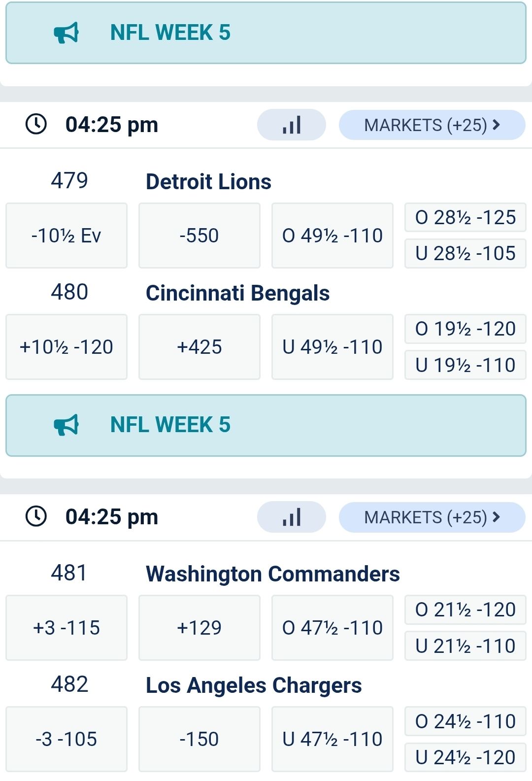Open stats chart icon for Commanders-Chargers game
Screen dimensions: 532x781
292,517
